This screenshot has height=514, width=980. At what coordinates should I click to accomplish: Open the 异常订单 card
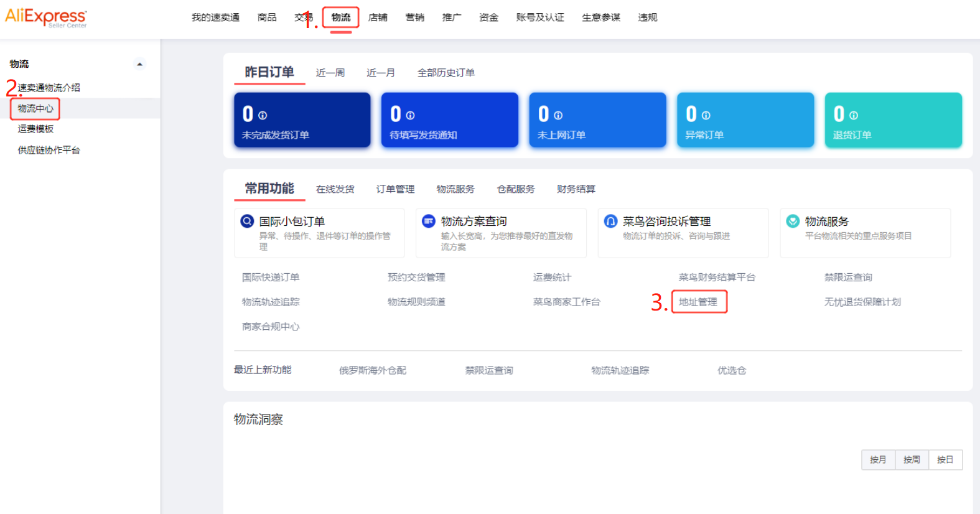coord(745,120)
